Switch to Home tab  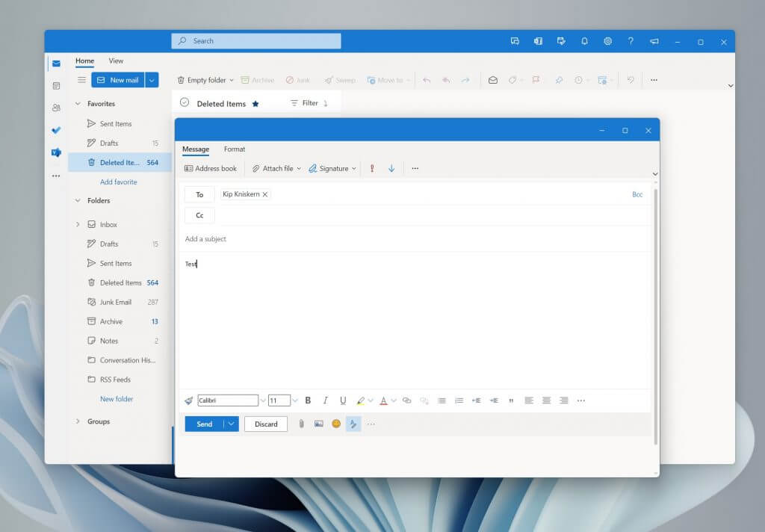85,61
